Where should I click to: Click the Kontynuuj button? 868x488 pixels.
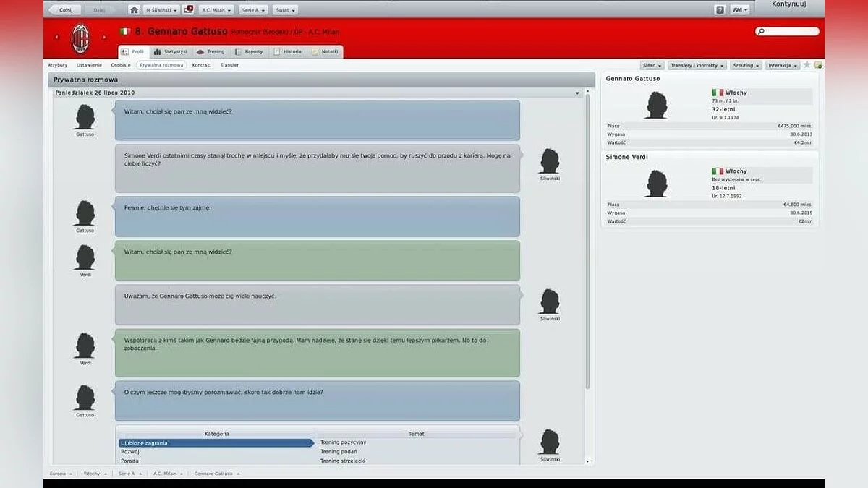[x=788, y=4]
